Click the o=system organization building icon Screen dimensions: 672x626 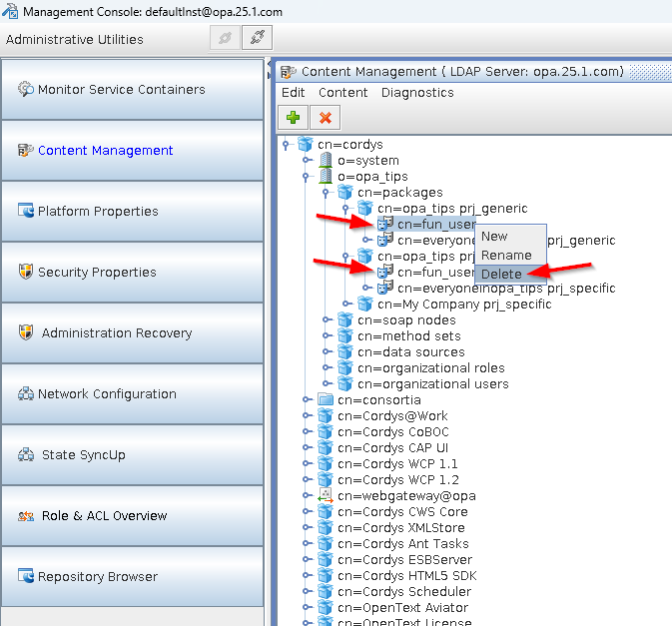(x=326, y=161)
